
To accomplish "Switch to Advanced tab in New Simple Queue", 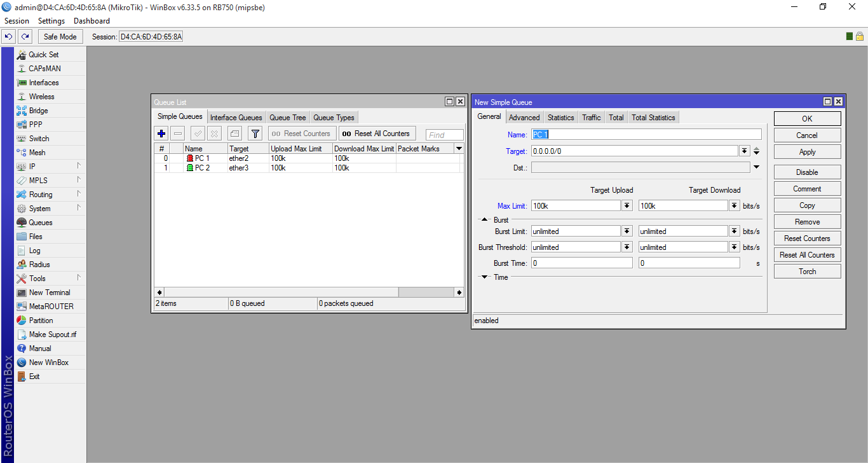I will click(x=524, y=118).
